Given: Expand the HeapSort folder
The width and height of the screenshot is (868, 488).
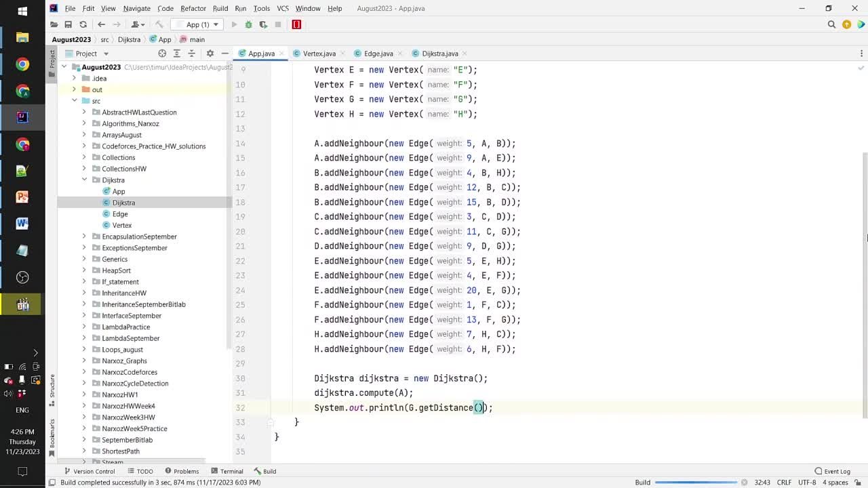Looking at the screenshot, I should coord(85,270).
